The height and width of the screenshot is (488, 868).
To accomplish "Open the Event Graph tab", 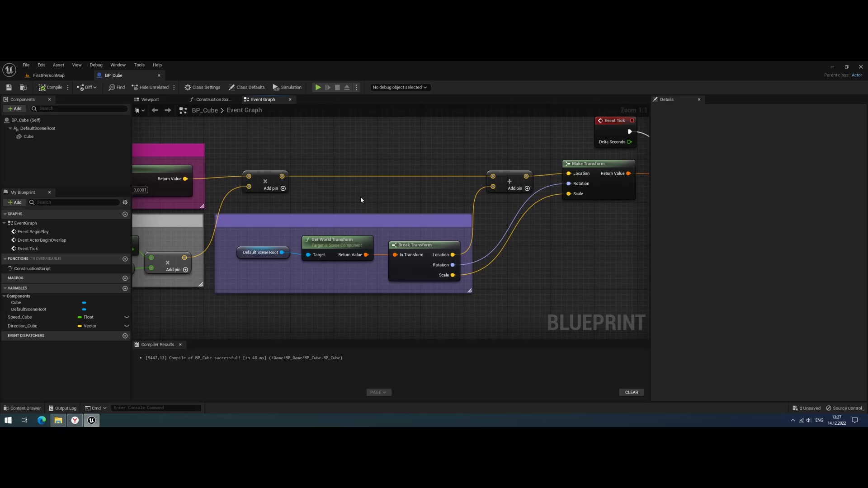I will click(262, 99).
